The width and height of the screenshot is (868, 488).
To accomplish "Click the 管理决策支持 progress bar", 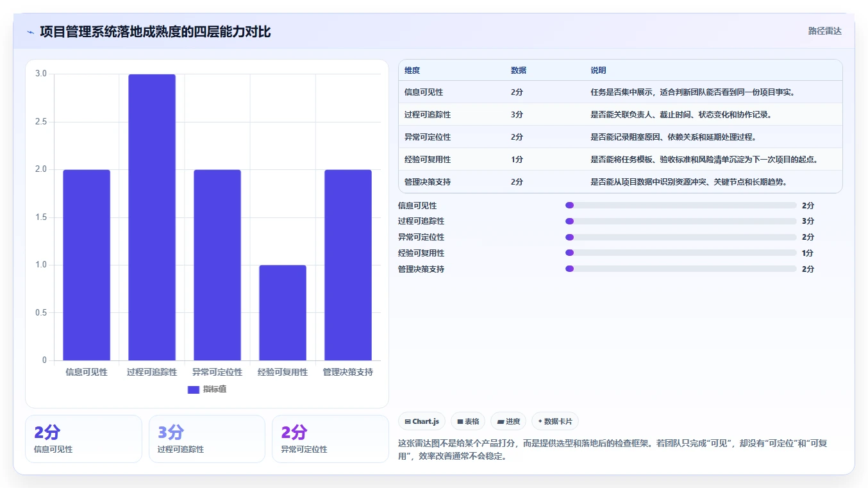I will tap(681, 269).
